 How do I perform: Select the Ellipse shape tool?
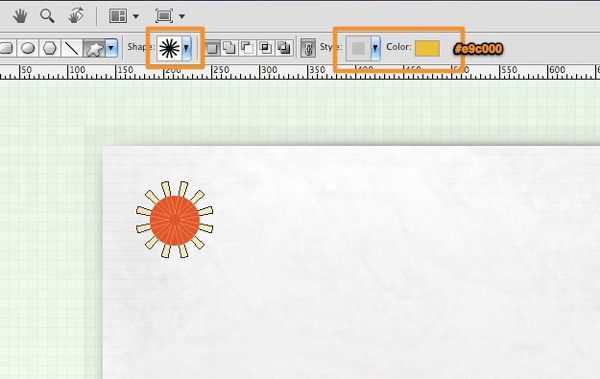coord(28,48)
